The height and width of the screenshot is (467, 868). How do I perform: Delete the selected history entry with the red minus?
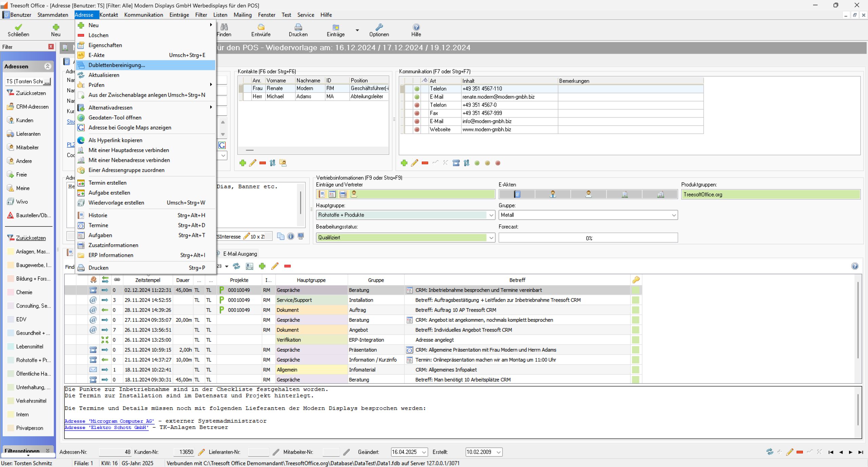pyautogui.click(x=288, y=266)
